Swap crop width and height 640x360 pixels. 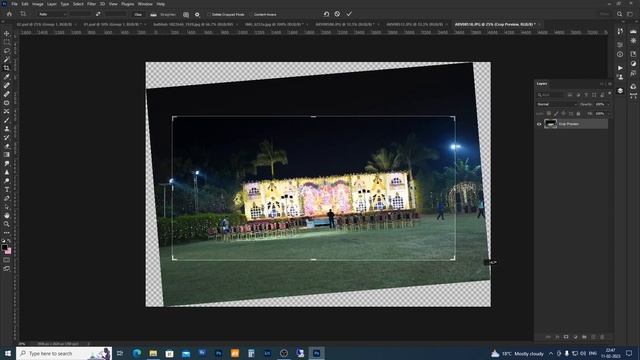(x=98, y=14)
